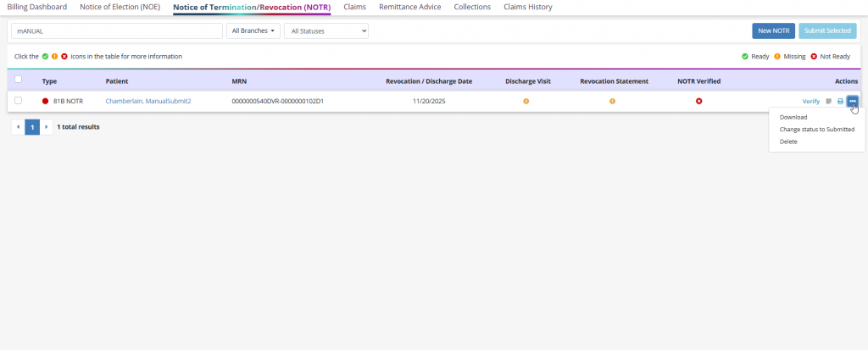Screen dimensions: 868x350
Task: Click the Revocation Statement missing status icon
Action: (612, 101)
